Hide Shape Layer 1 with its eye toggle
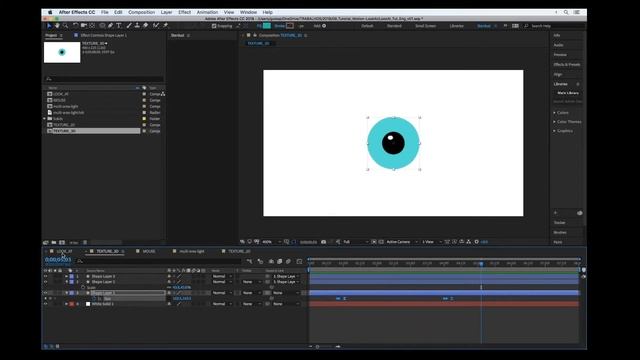 click(46, 293)
